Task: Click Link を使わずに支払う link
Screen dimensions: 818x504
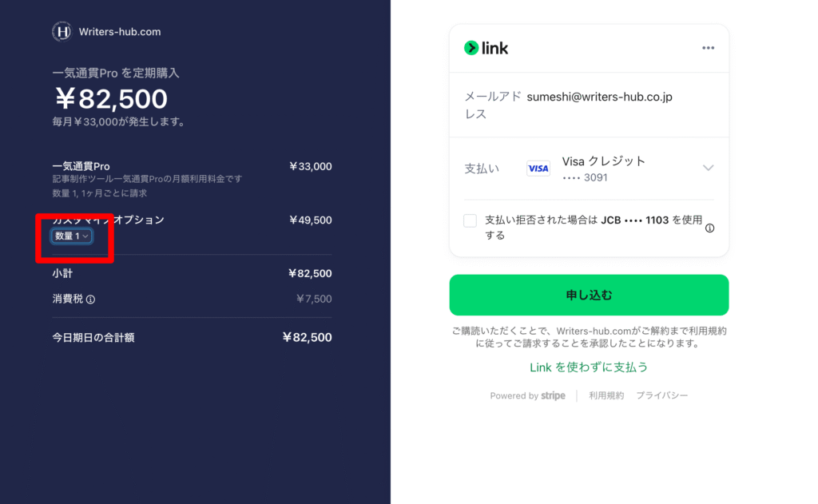Action: [589, 367]
